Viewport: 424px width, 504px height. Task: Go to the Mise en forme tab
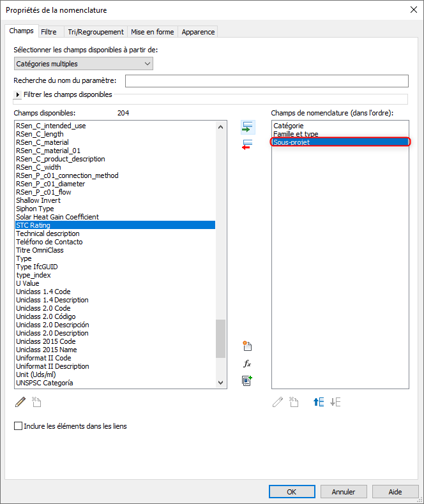(x=153, y=31)
